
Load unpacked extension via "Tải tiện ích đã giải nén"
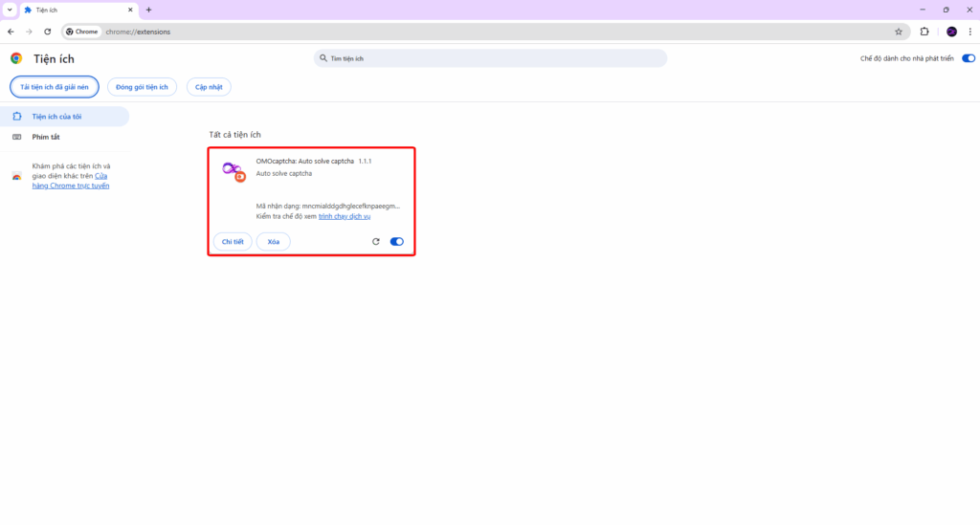click(55, 87)
